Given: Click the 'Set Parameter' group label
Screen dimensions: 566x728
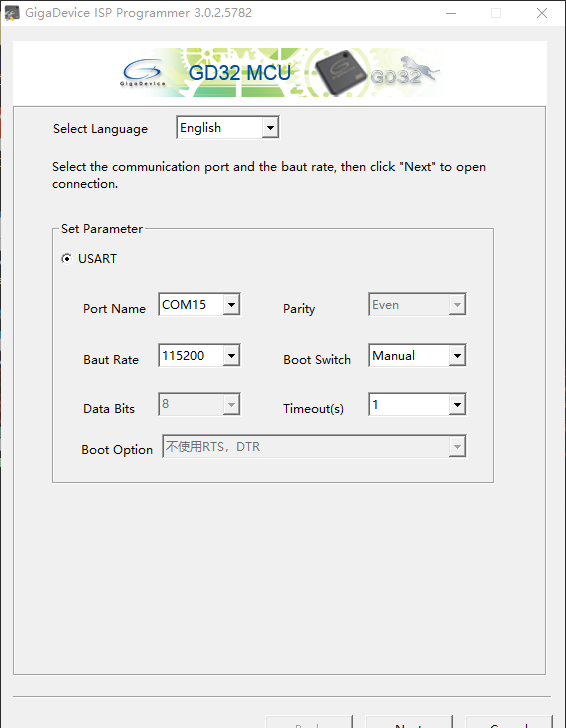Looking at the screenshot, I should 102,229.
